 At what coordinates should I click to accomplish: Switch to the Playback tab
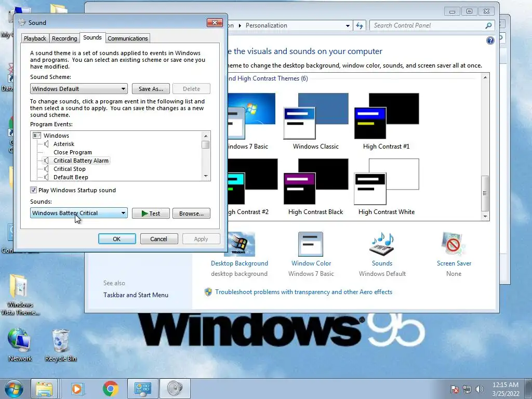35,38
